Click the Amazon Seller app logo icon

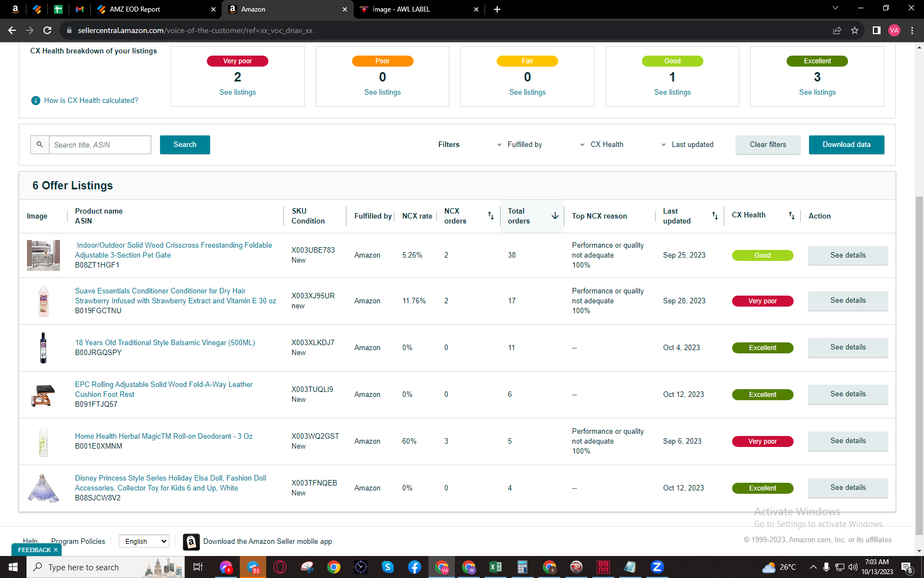[x=191, y=542]
